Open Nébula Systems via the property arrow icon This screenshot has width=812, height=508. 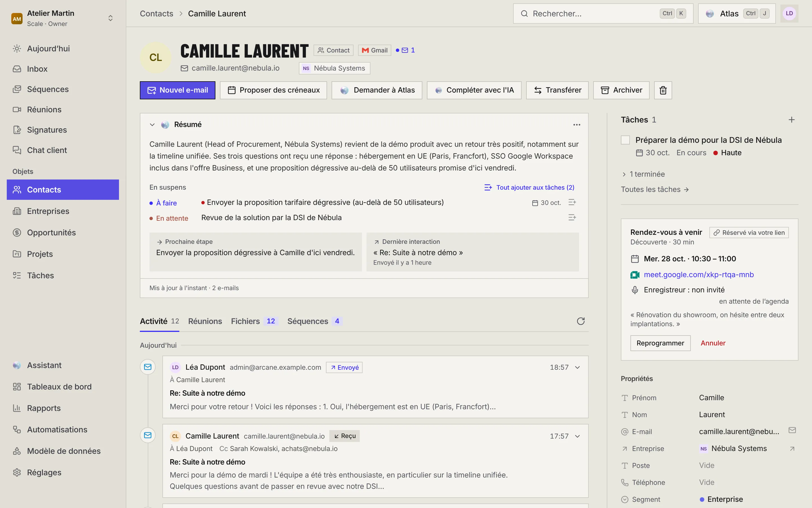pos(792,448)
